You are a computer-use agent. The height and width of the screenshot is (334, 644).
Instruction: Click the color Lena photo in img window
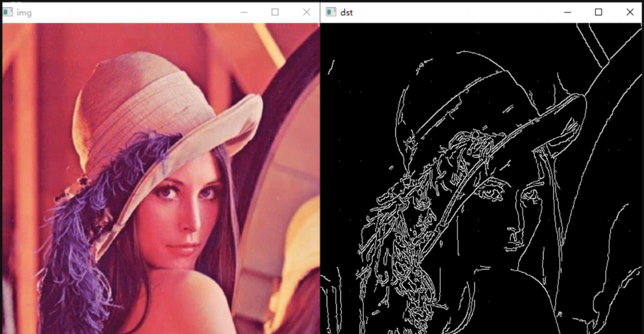[x=161, y=178]
